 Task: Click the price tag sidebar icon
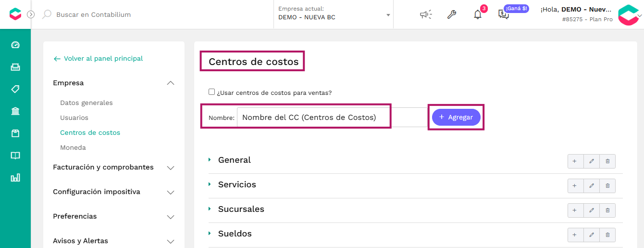(15, 89)
